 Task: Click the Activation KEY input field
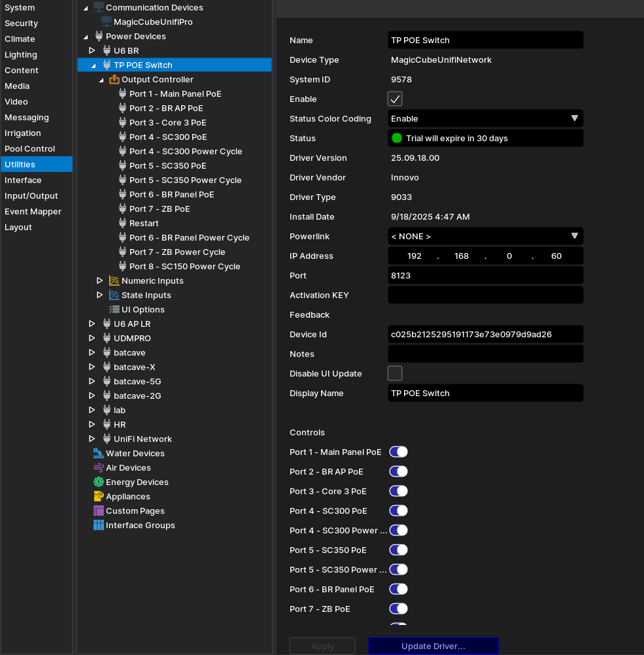[485, 295]
